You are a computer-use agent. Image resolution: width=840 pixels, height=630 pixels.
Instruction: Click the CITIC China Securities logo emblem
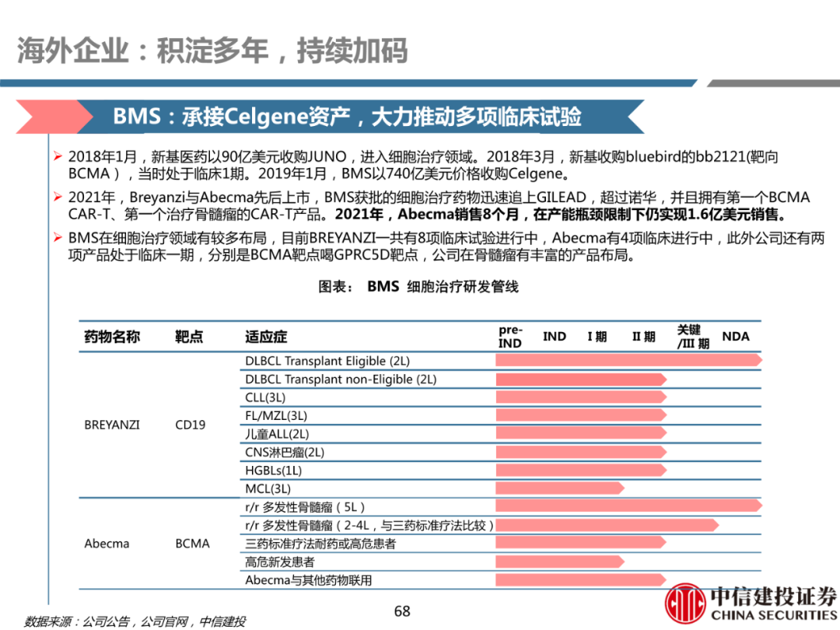685,604
